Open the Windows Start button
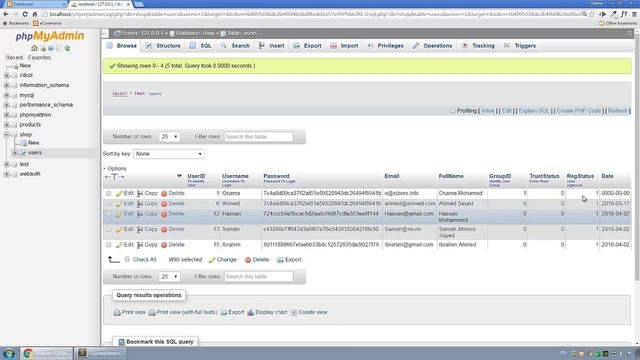 [x=9, y=353]
